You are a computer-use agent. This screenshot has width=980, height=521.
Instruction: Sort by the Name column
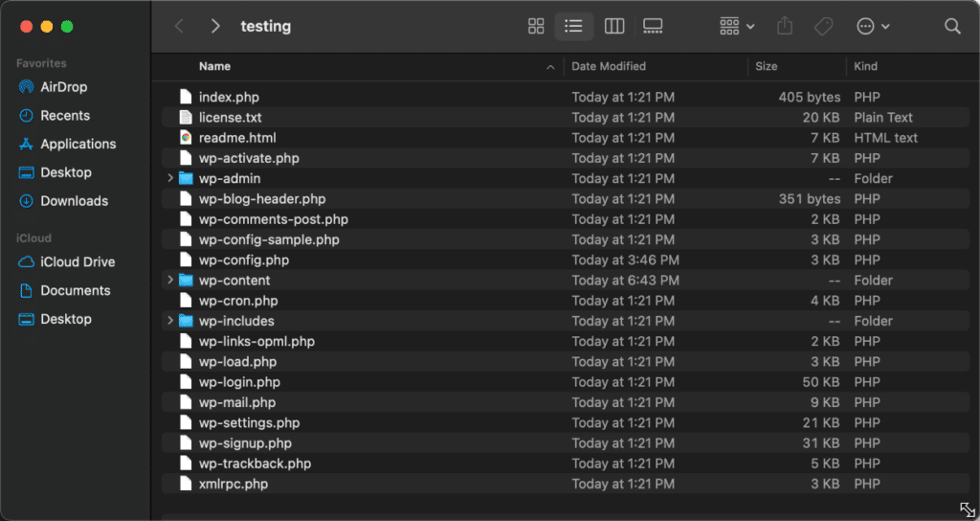coord(215,66)
